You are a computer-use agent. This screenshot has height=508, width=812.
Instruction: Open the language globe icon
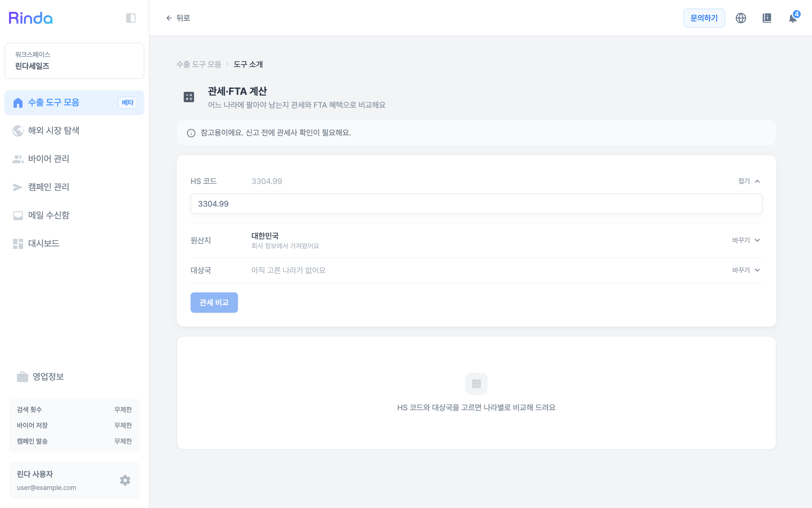(x=741, y=18)
